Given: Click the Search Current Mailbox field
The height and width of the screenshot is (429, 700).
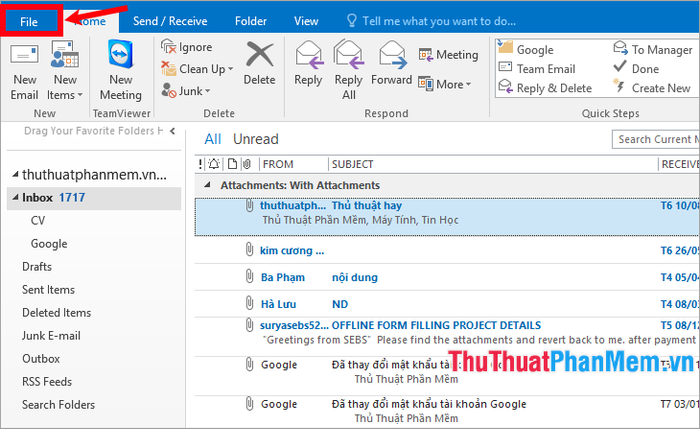Looking at the screenshot, I should pos(655,139).
